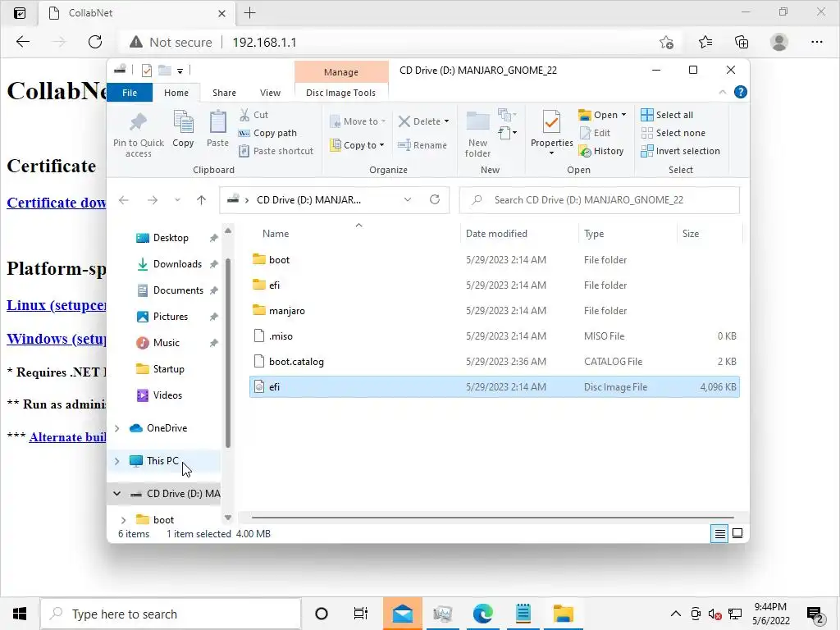Click Invert selection in ribbon
Image resolution: width=840 pixels, height=630 pixels.
(x=680, y=151)
